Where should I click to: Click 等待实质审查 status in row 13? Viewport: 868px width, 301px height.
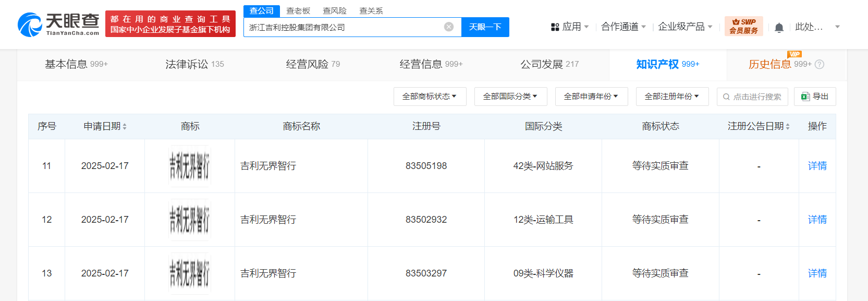[x=661, y=273]
